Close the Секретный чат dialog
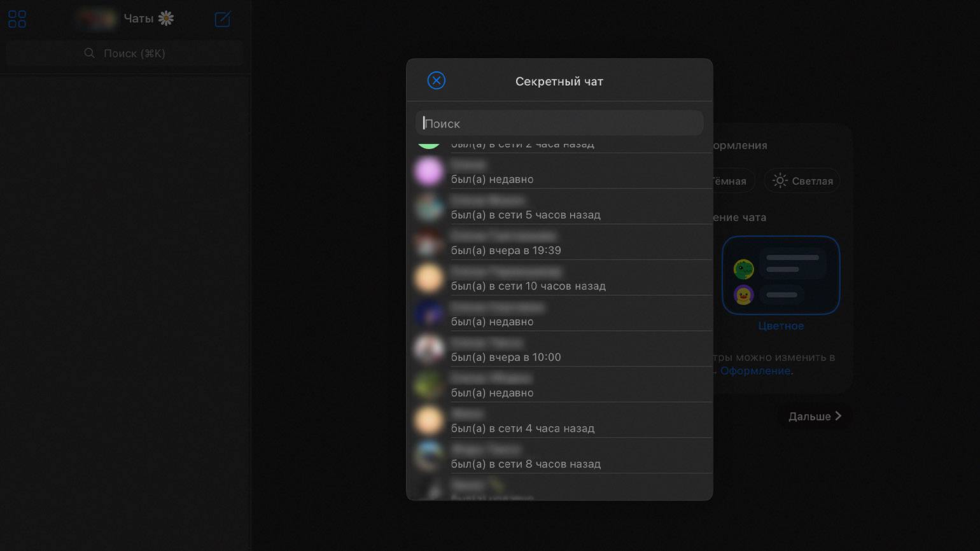 (x=436, y=80)
